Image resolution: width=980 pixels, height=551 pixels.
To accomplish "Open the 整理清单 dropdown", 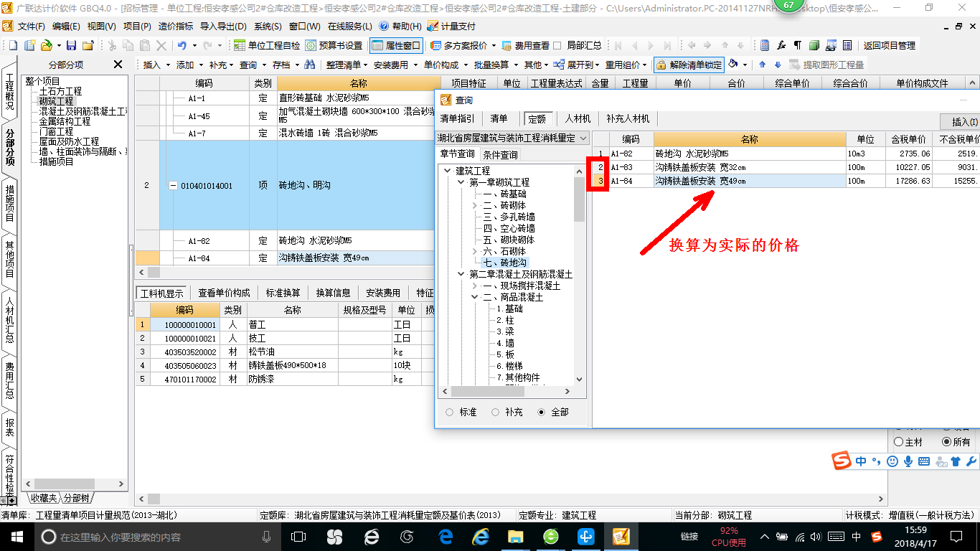I will 347,65.
